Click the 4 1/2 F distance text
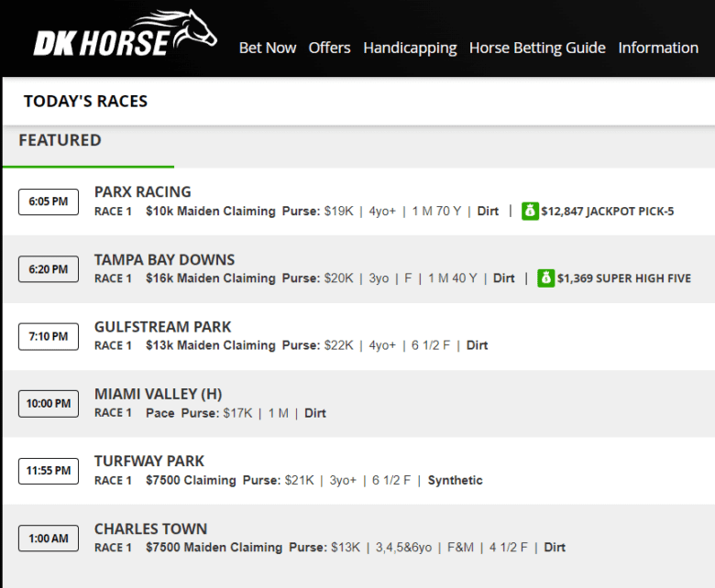This screenshot has width=715, height=588. [x=509, y=548]
